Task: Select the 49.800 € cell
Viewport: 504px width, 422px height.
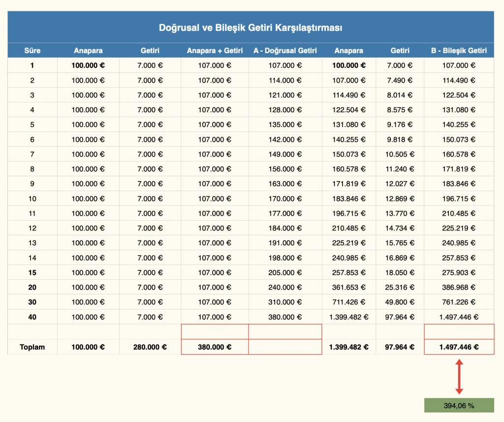Action: [x=400, y=302]
